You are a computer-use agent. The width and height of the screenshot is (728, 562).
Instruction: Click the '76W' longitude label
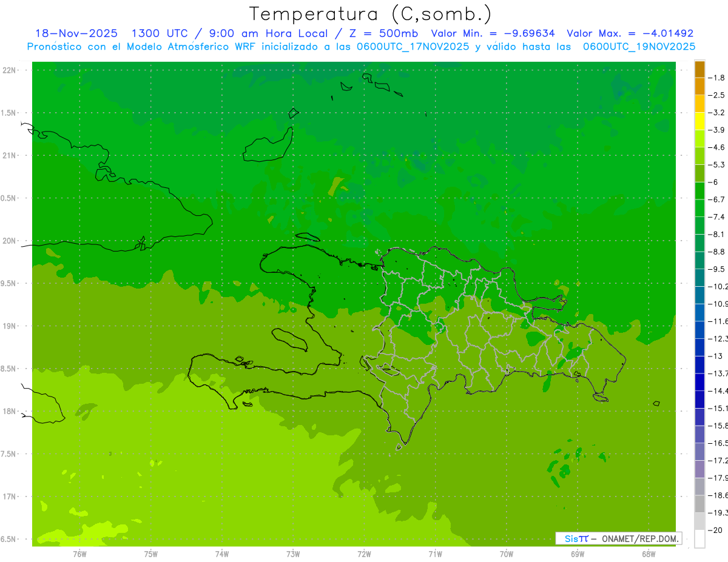click(79, 554)
